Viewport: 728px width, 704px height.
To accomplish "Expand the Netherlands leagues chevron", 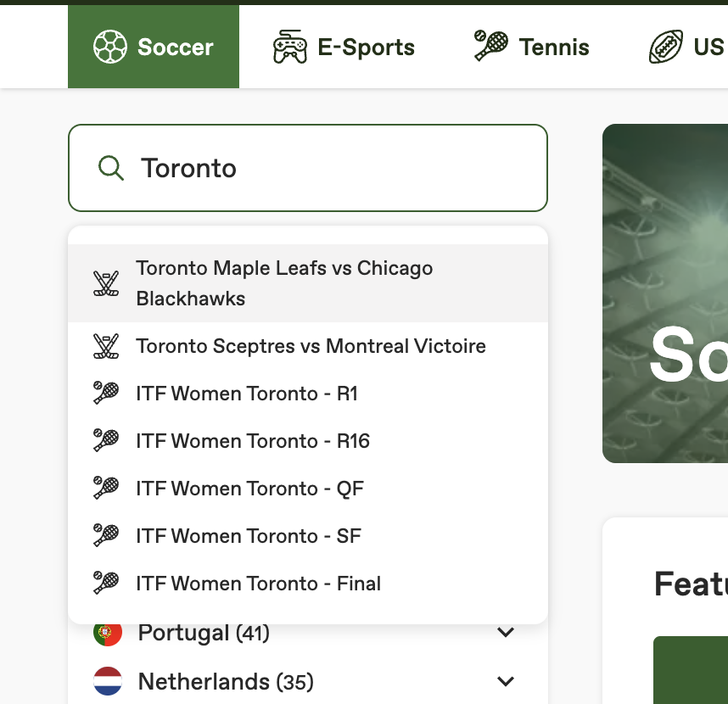I will (506, 682).
